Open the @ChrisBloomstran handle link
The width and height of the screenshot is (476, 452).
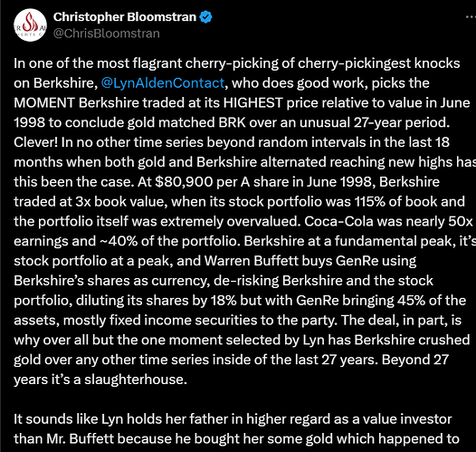point(107,34)
